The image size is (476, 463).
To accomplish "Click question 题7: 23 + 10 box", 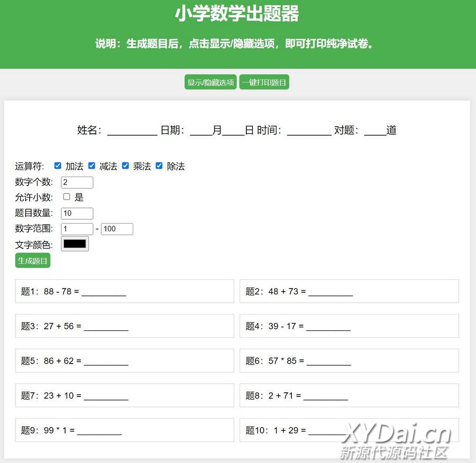I will click(124, 395).
